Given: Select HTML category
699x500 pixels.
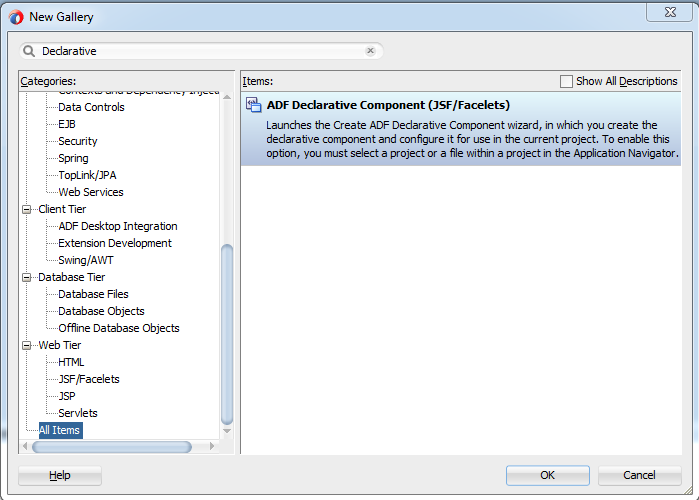Looking at the screenshot, I should [x=71, y=362].
